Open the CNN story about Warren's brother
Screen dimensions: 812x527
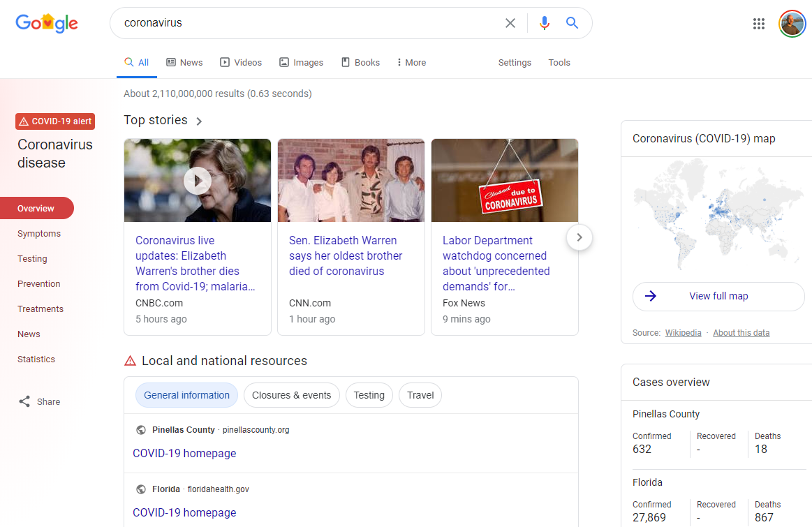tap(346, 255)
